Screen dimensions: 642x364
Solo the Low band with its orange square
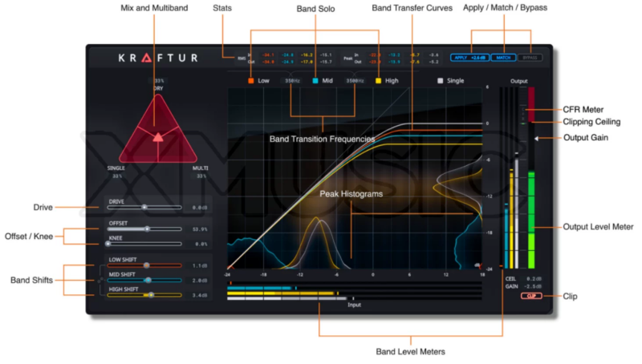(x=251, y=80)
